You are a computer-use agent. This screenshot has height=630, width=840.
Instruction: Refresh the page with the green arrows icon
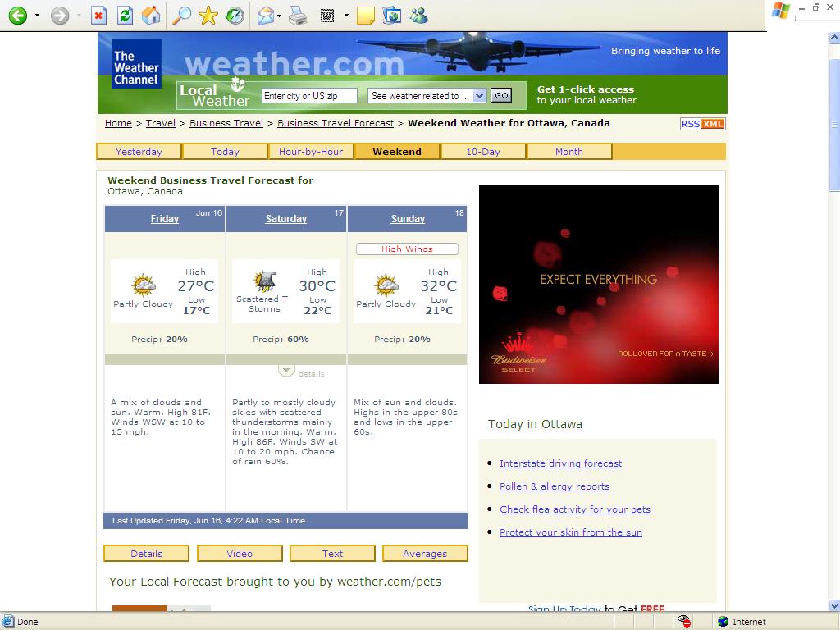click(125, 16)
